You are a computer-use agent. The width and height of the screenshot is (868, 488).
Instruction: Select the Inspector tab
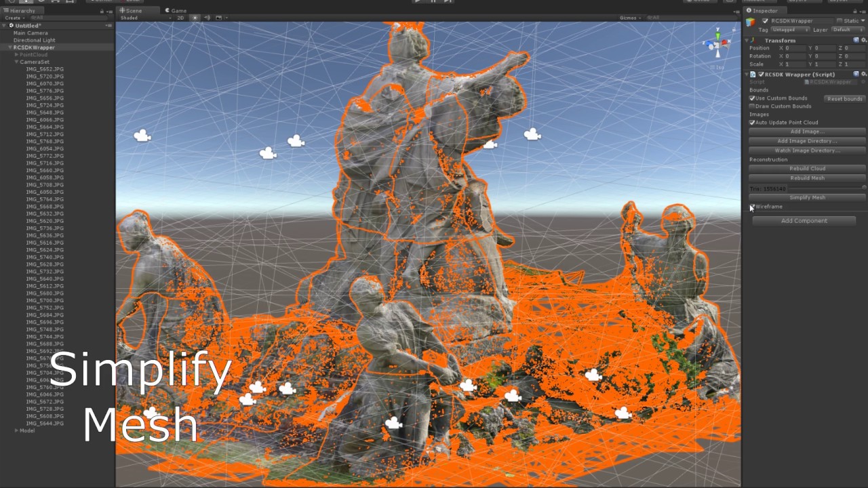[x=765, y=11]
